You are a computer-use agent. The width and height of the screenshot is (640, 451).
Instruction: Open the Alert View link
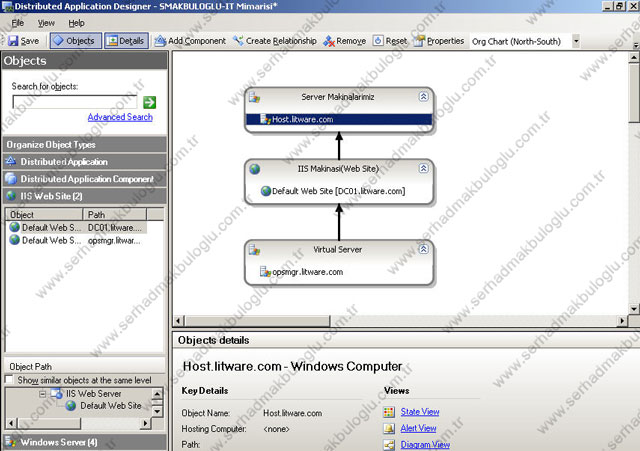(418, 428)
